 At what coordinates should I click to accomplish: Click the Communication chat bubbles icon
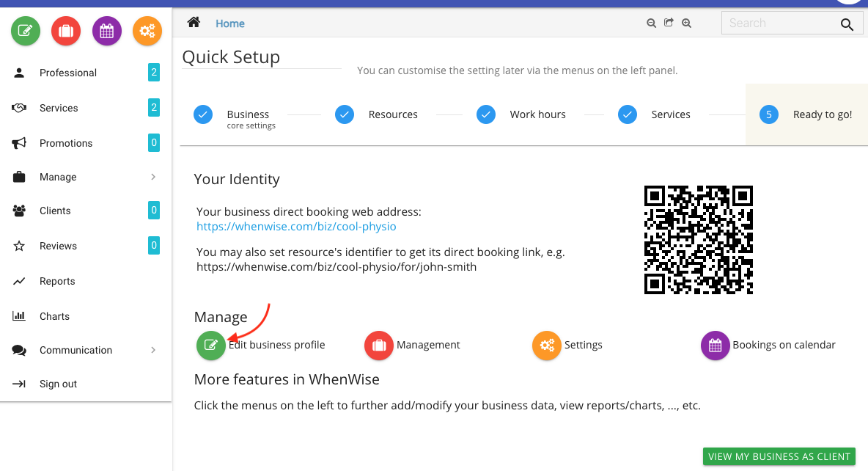19,350
